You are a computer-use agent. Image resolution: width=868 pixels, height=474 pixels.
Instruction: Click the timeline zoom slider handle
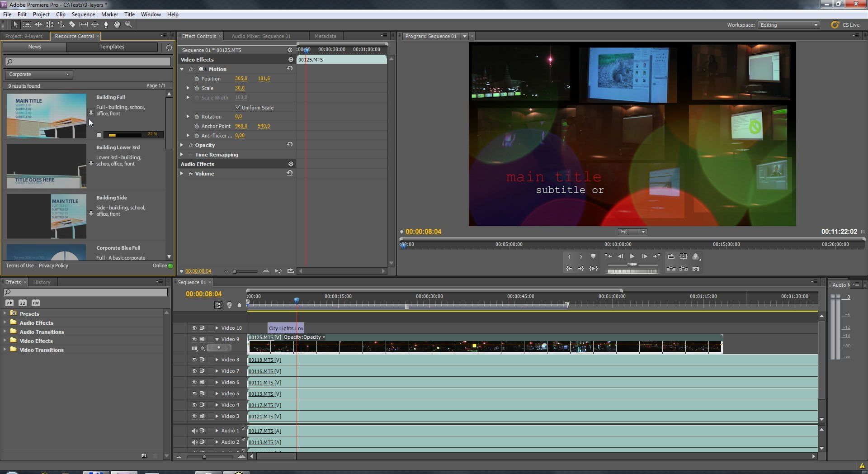point(204,457)
